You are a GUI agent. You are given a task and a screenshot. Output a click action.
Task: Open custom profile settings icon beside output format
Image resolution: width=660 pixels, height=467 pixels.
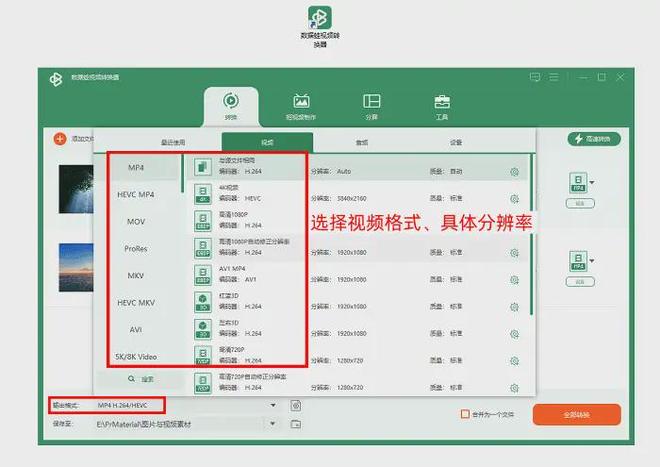click(296, 406)
